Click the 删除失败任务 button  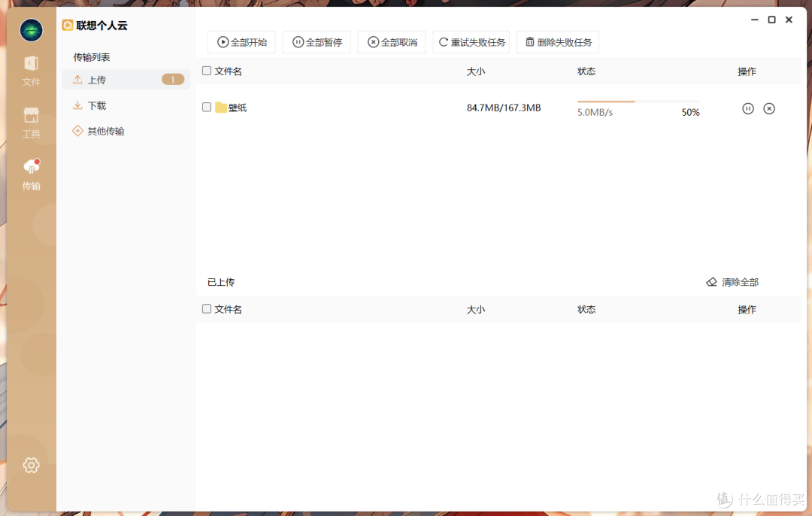[557, 42]
